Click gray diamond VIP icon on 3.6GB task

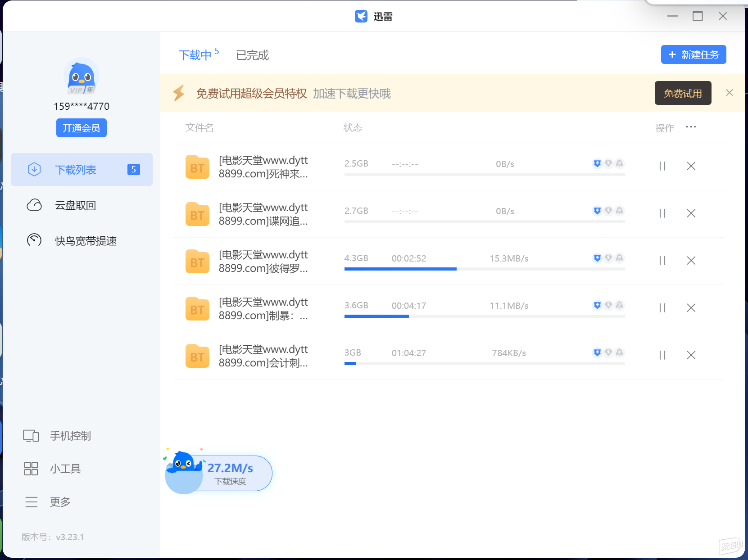608,305
